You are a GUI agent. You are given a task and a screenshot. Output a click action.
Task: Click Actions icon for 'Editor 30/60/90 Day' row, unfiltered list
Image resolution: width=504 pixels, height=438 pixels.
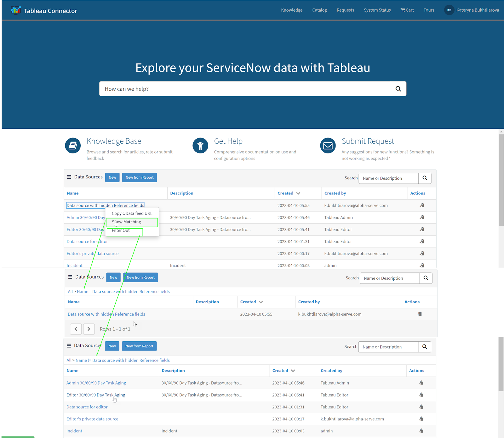point(422,229)
